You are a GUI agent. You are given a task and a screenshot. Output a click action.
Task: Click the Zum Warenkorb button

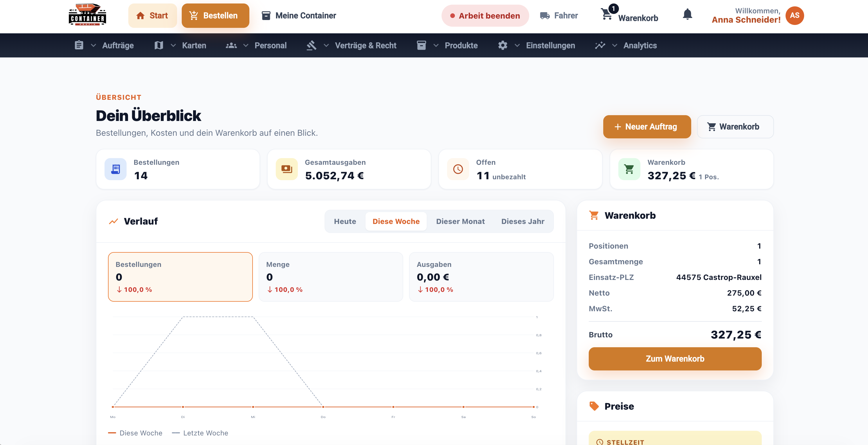[x=675, y=359]
